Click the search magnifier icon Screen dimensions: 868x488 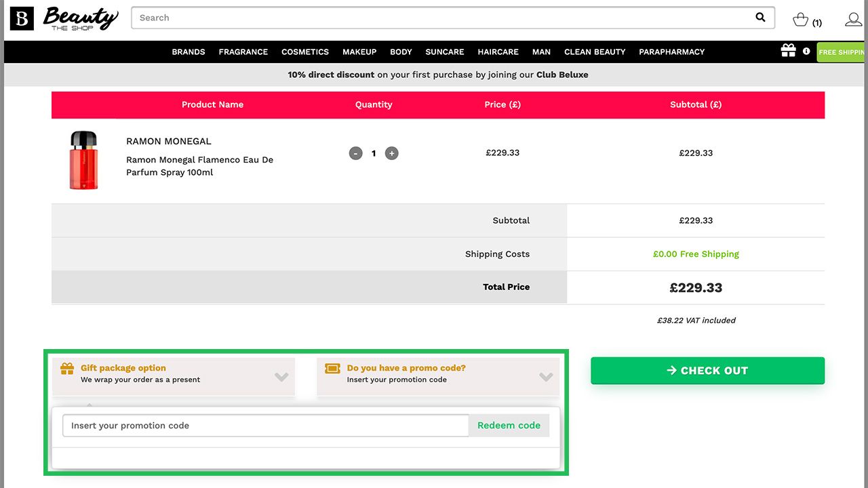760,18
